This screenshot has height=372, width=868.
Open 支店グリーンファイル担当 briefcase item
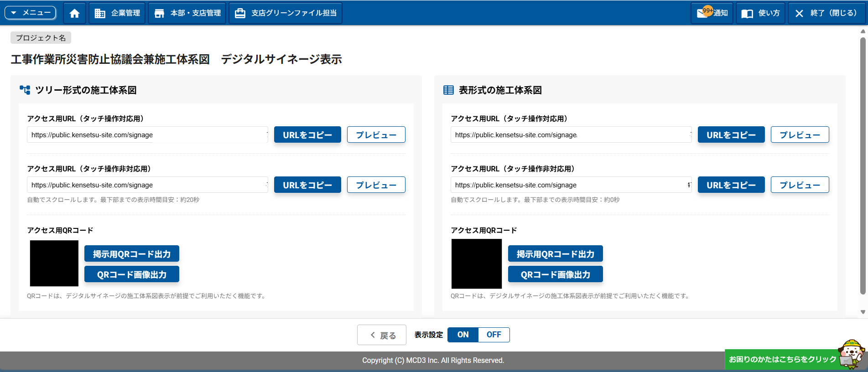pyautogui.click(x=286, y=13)
